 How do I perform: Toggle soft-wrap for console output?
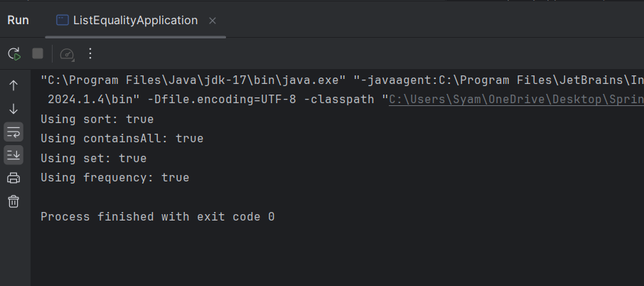(x=14, y=132)
